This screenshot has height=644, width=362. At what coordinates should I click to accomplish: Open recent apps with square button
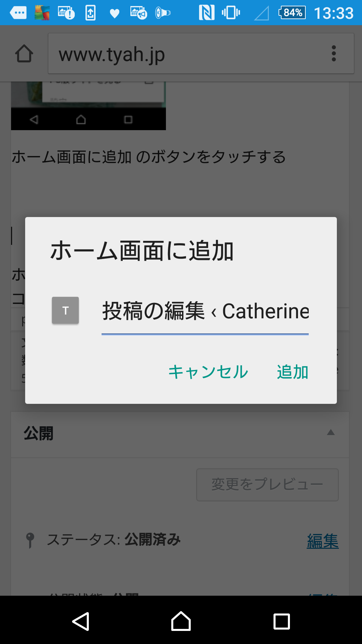(x=282, y=622)
